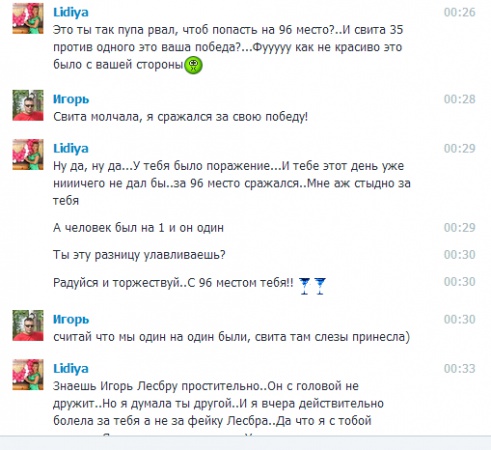
Task: Click the second blue cocktail glass emoji
Action: point(320,286)
